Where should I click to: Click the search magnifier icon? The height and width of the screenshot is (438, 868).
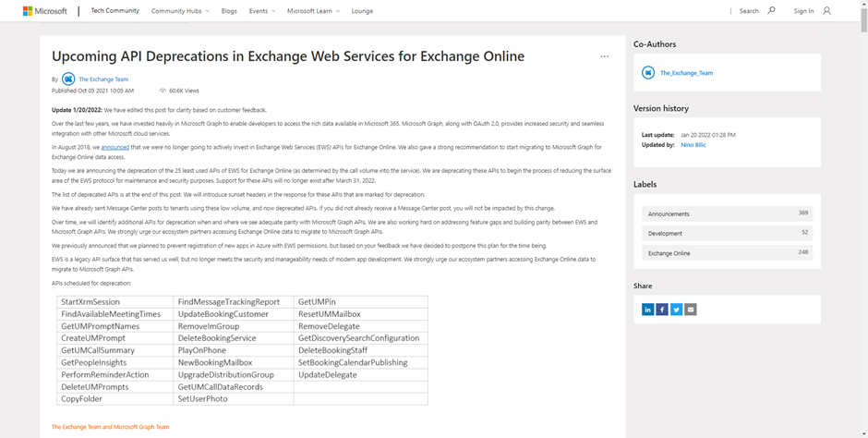(x=771, y=10)
